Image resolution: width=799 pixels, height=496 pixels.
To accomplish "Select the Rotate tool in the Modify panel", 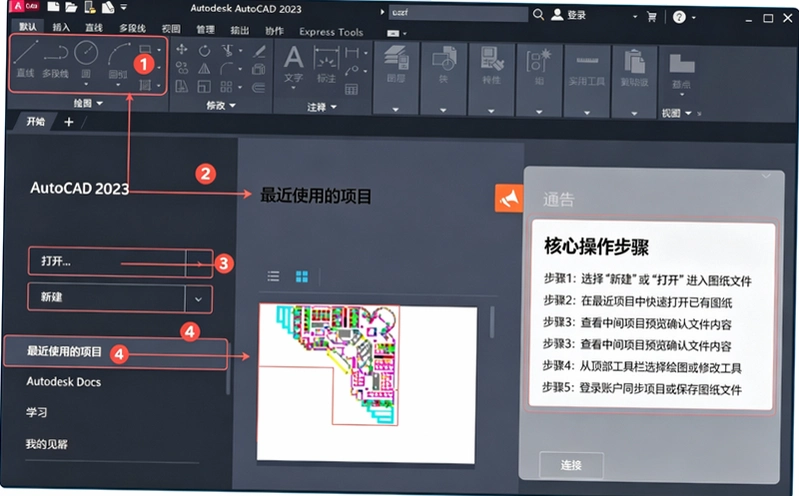I will tap(204, 50).
